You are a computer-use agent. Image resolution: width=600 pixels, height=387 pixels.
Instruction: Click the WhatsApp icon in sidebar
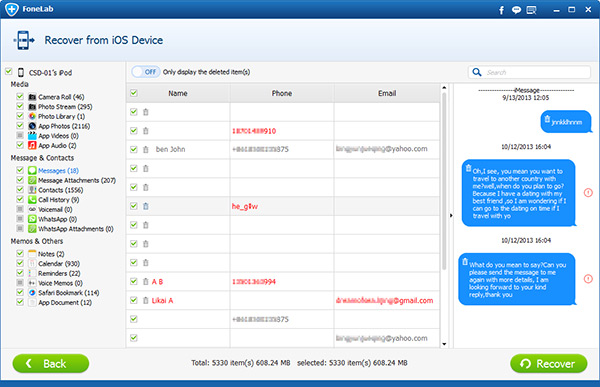(x=32, y=219)
